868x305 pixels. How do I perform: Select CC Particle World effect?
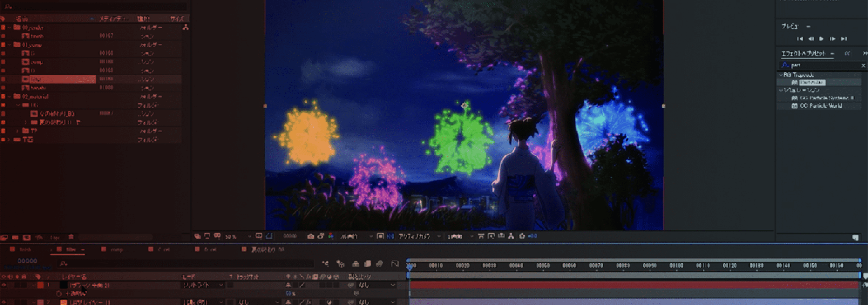point(821,106)
